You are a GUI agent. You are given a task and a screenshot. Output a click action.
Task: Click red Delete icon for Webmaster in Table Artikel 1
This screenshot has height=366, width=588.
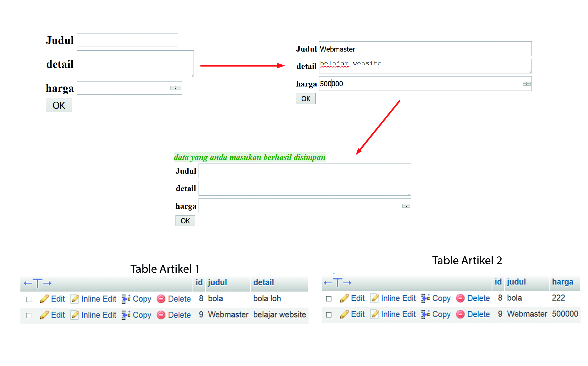click(161, 315)
